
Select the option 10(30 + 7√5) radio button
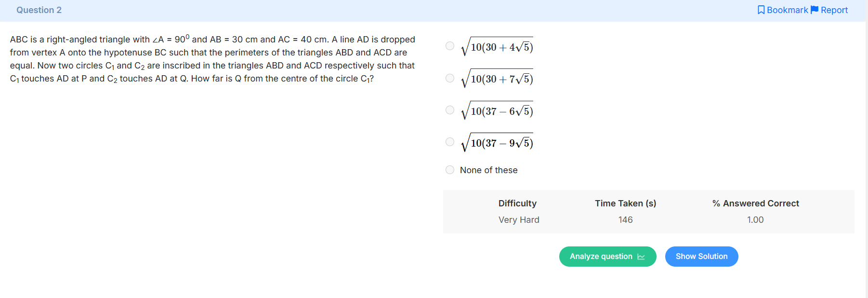(450, 78)
